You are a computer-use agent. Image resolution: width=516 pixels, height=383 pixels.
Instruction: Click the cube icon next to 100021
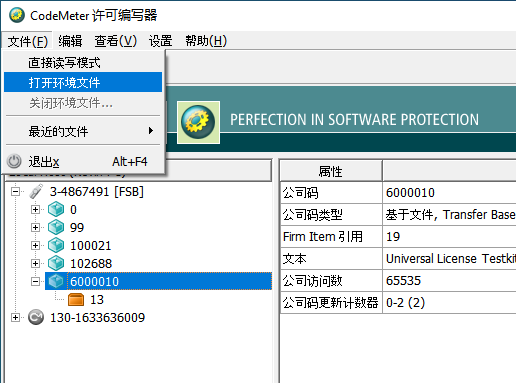tap(56, 246)
